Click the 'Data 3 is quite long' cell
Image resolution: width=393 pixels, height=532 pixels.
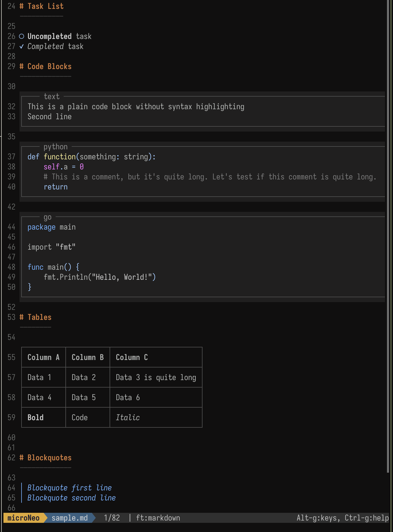coord(156,378)
